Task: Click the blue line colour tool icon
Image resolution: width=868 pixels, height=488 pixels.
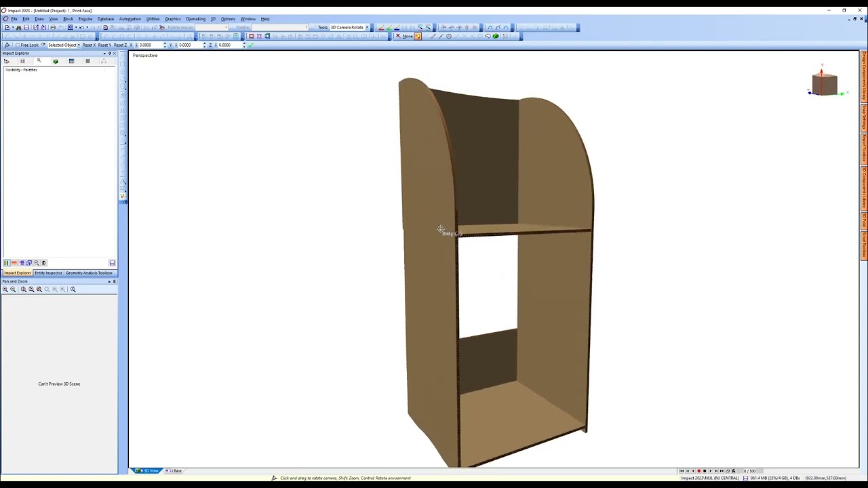Action: point(397,28)
